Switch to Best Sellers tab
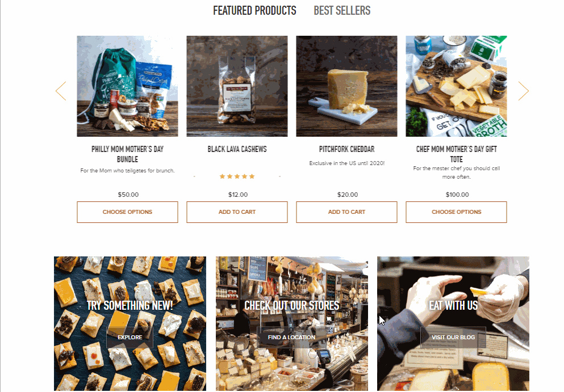Image resolution: width=564 pixels, height=392 pixels. click(342, 11)
